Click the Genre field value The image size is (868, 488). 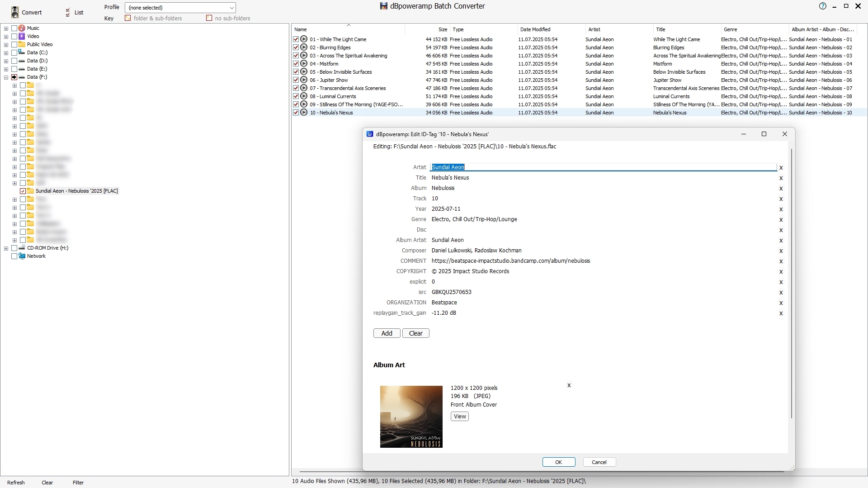(474, 219)
